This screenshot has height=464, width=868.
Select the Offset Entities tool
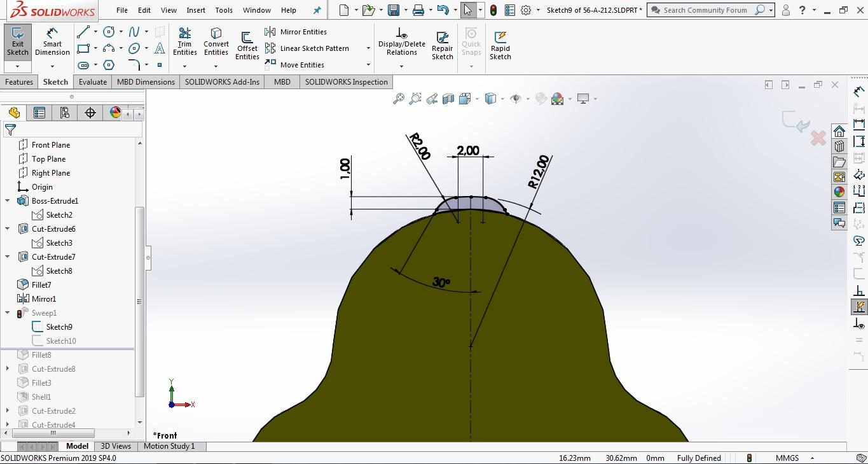point(247,45)
